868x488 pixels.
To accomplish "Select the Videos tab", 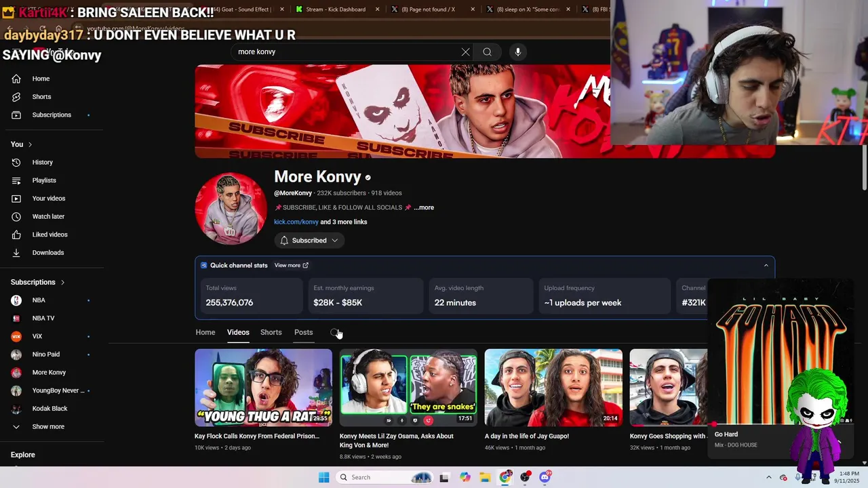I will tap(238, 332).
